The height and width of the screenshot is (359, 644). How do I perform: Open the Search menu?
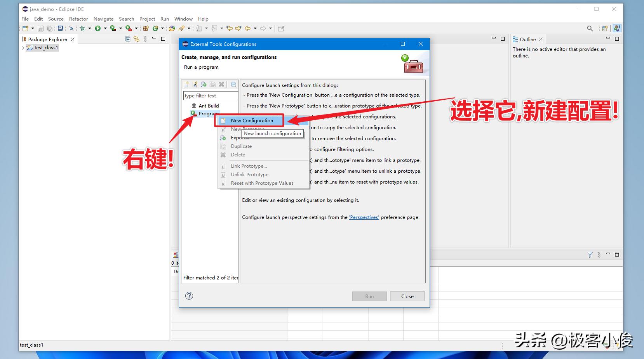point(126,19)
